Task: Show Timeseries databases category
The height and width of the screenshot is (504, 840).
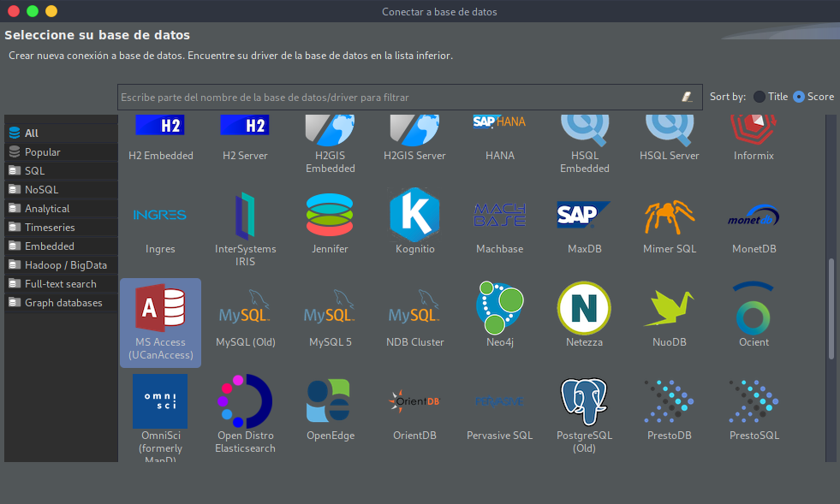Action: (61, 227)
